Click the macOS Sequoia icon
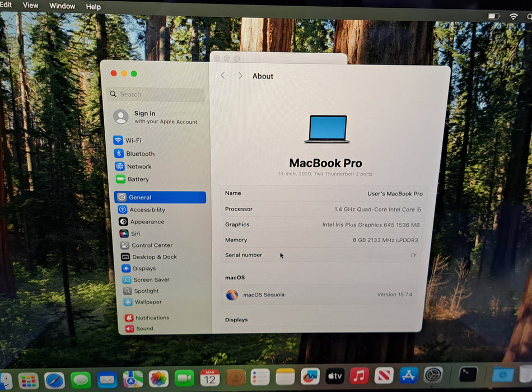532x392 pixels. (x=232, y=295)
